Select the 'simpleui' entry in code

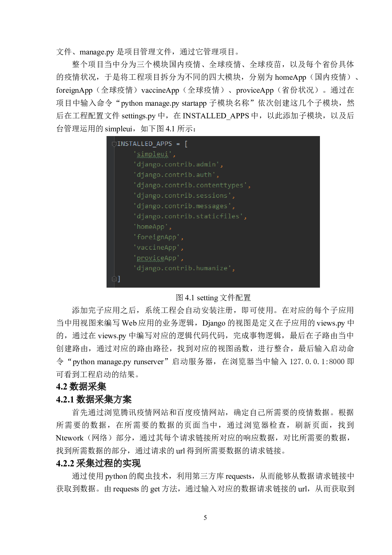pos(154,154)
